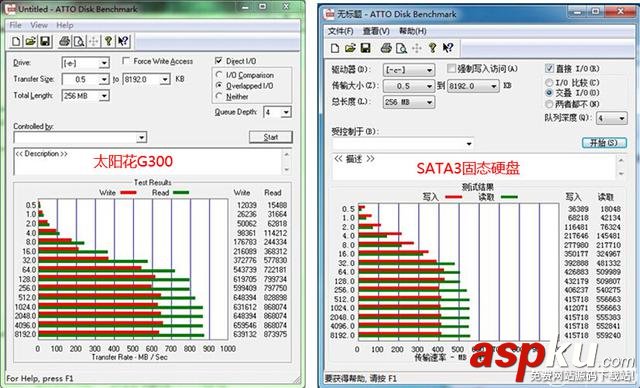
Task: Toggle Force Write Access checkbox
Action: pos(126,61)
